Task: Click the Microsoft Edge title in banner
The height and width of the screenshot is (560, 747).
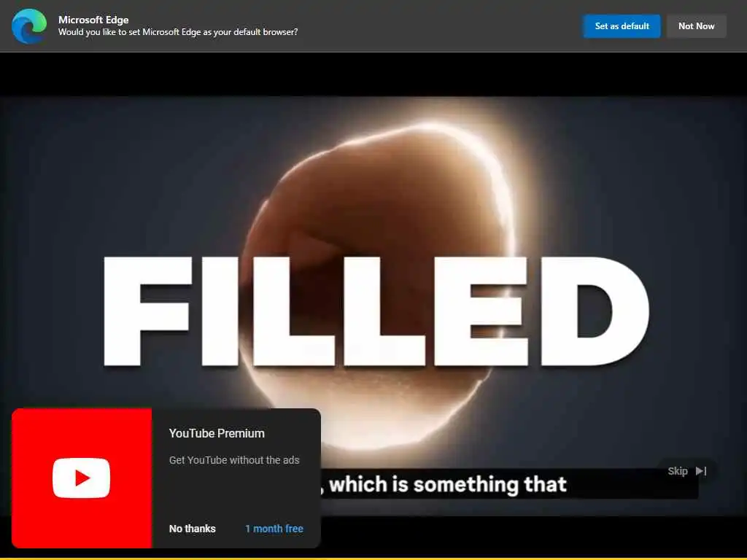Action: [93, 20]
